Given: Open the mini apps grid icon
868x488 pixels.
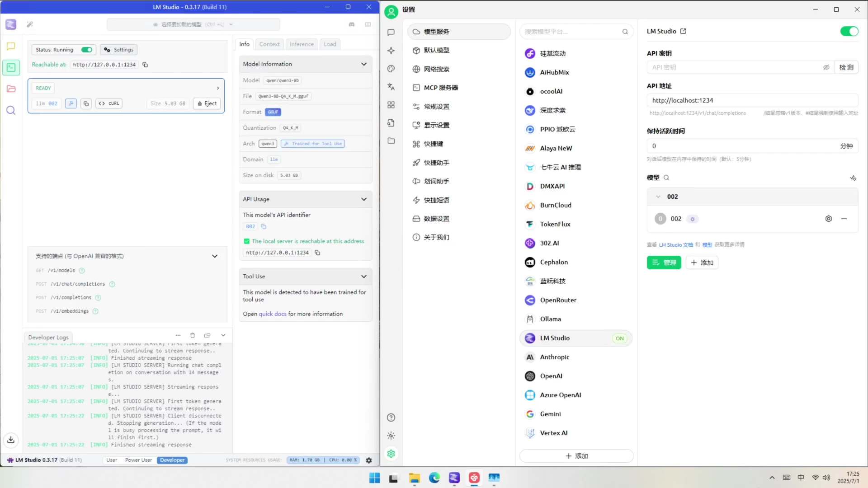Looking at the screenshot, I should 391,105.
